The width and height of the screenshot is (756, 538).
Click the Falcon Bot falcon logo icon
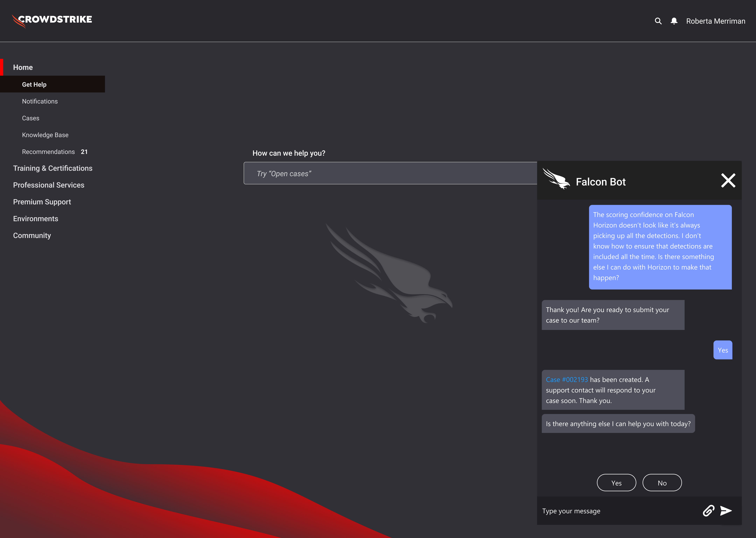(556, 179)
